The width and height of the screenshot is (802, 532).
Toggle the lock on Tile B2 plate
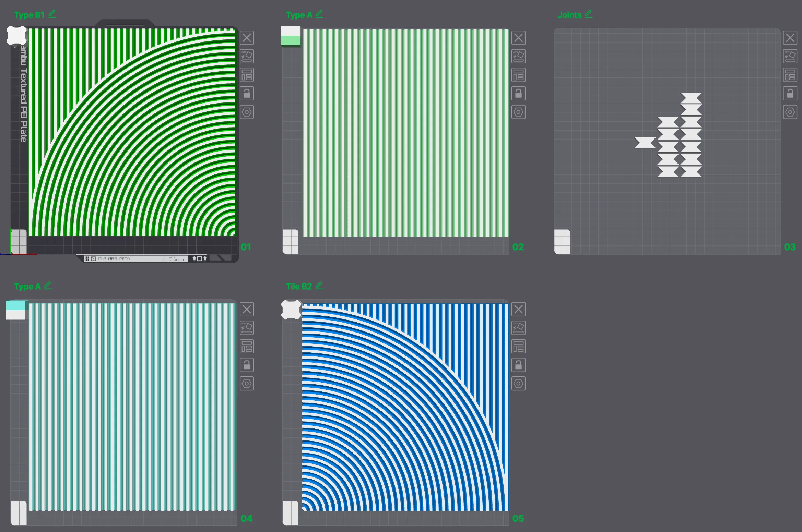[518, 365]
